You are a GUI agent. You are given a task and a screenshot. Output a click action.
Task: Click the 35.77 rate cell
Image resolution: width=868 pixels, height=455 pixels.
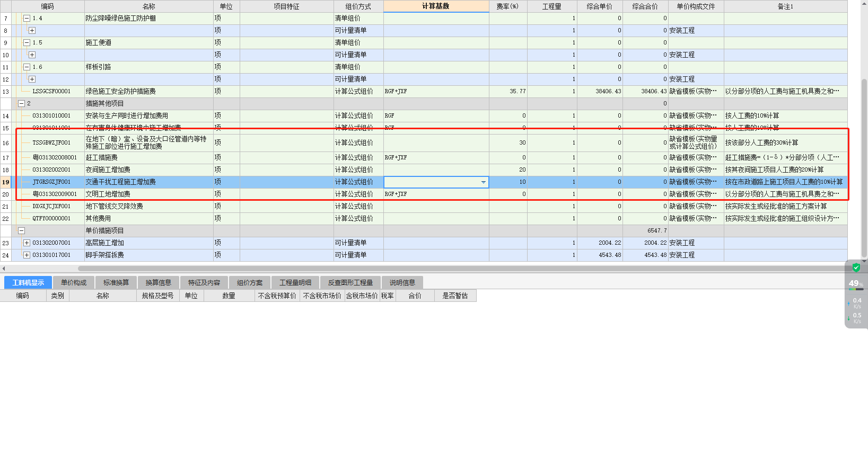coord(508,91)
